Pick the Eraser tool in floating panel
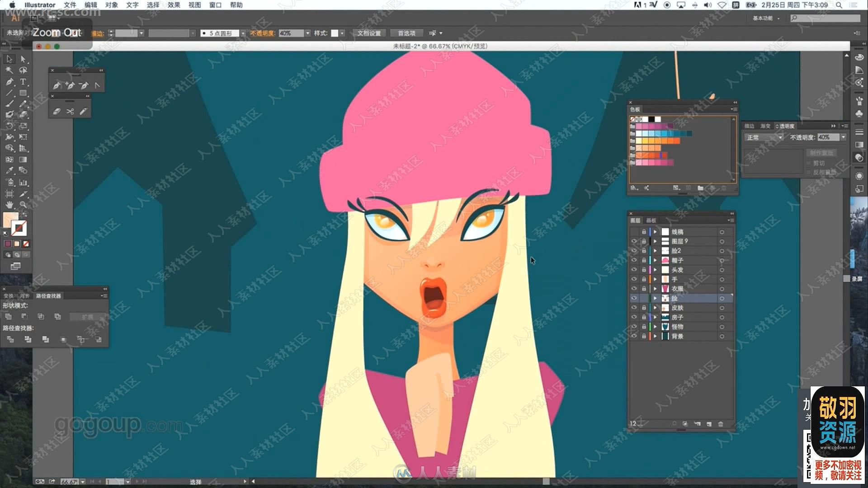This screenshot has height=488, width=868. tap(57, 111)
